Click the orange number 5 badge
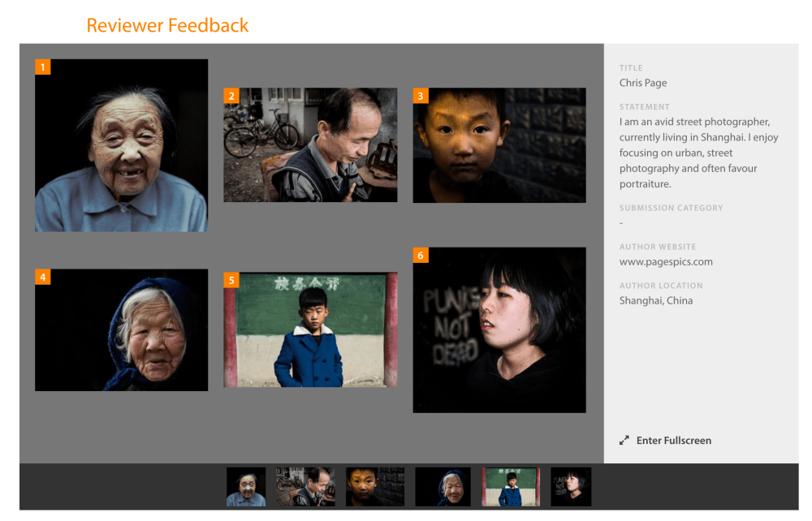812x521 pixels. [231, 280]
